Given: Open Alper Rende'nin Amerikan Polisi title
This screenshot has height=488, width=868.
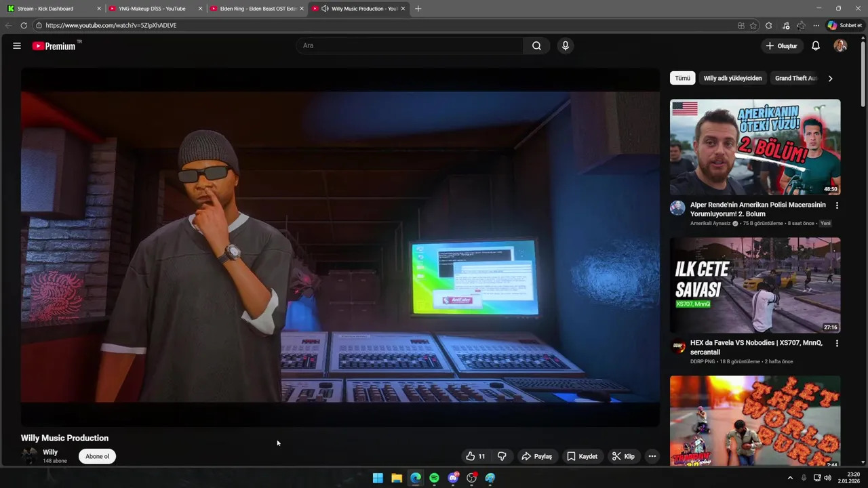Looking at the screenshot, I should point(758,209).
